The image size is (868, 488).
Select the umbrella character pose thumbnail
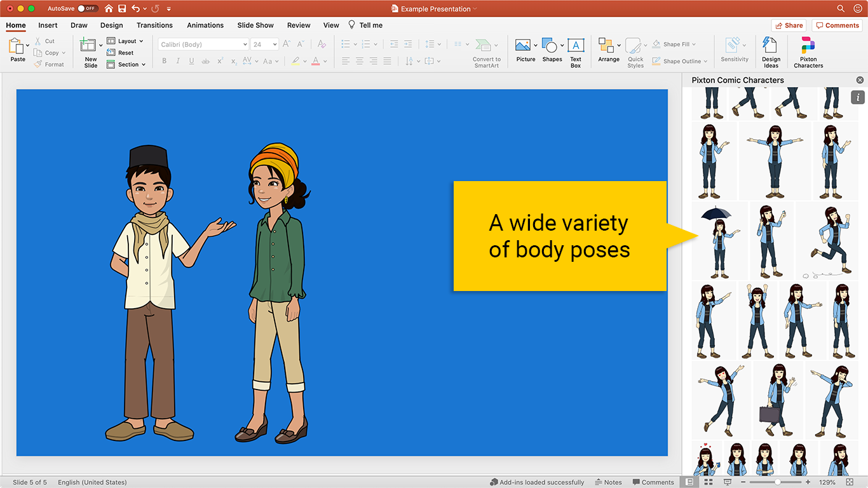tap(718, 241)
